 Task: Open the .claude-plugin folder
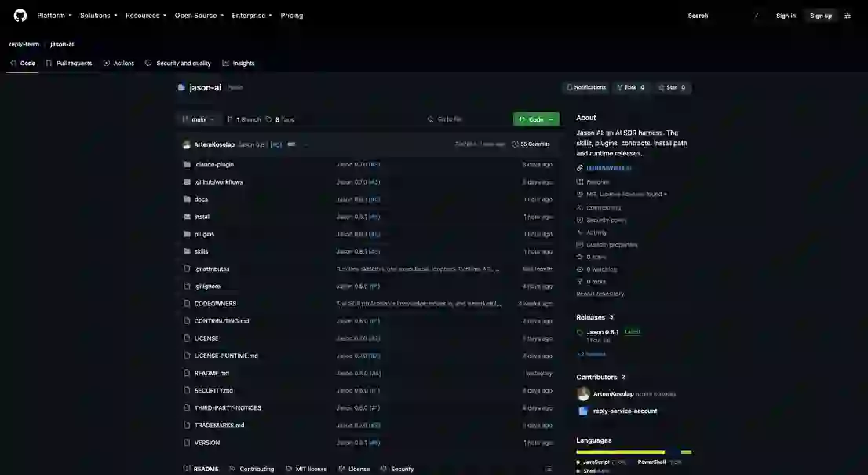[x=214, y=164]
